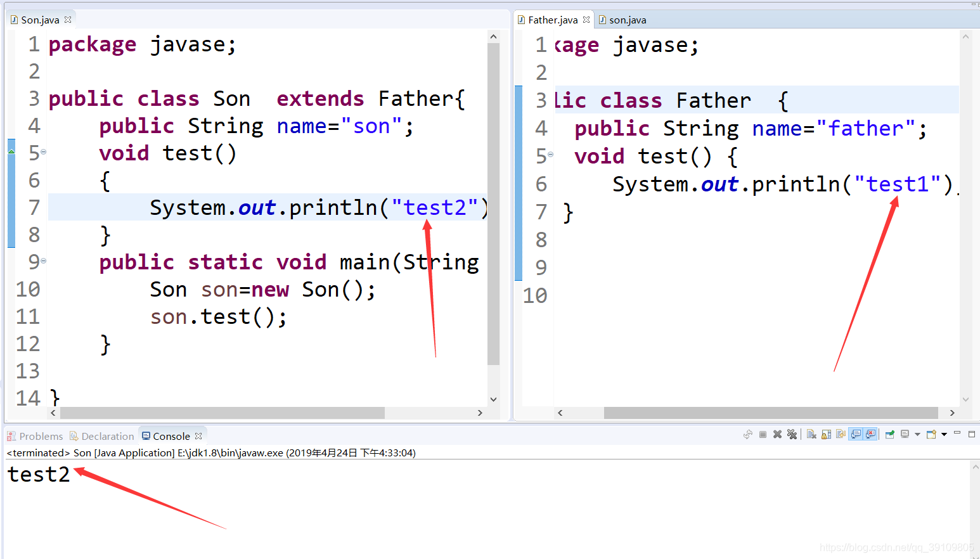Close the Son.java tab

click(x=68, y=20)
